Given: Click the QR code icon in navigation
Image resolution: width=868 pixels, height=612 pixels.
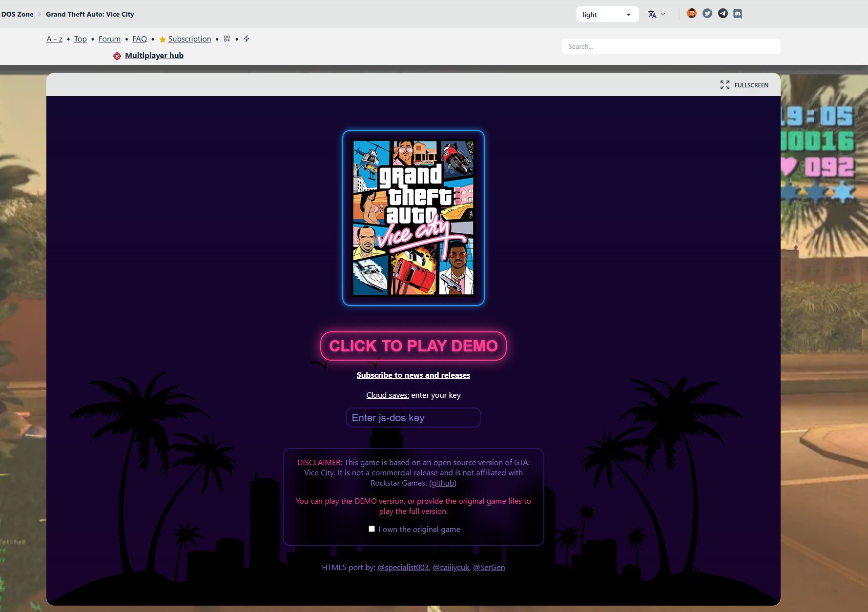Looking at the screenshot, I should (227, 39).
